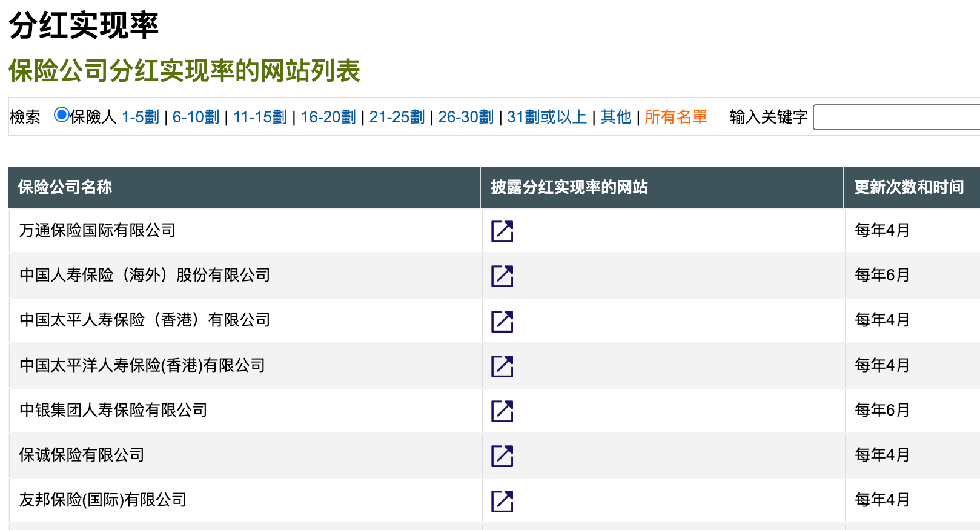Filter insurers by 26-30劃 strokes
The height and width of the screenshot is (530, 980).
(466, 117)
